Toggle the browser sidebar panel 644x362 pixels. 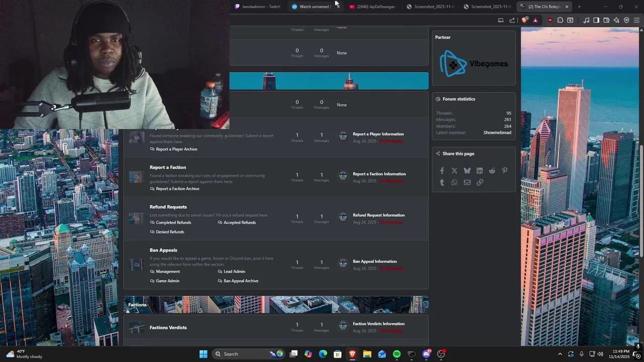click(596, 20)
